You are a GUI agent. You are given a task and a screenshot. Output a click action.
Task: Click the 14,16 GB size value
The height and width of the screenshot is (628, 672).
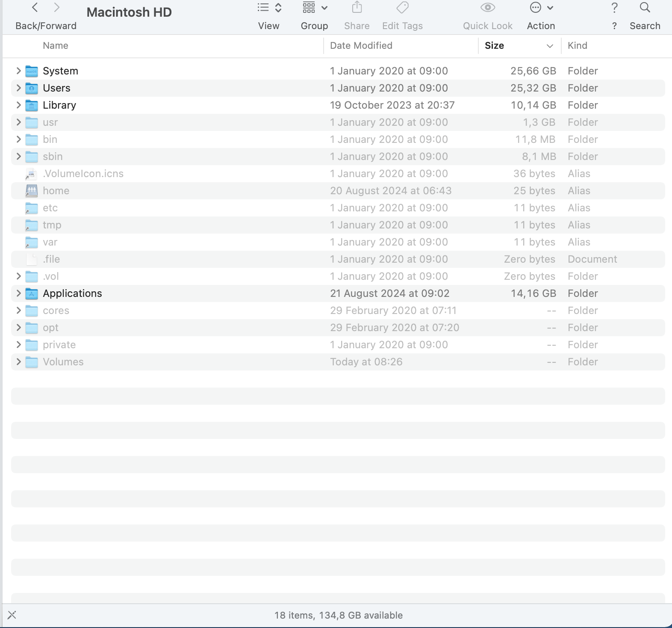coord(533,293)
